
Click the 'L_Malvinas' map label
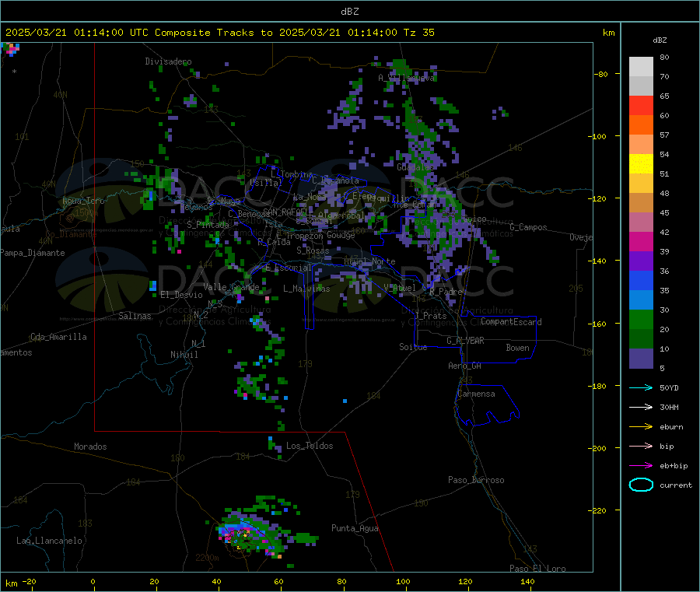[x=306, y=289]
